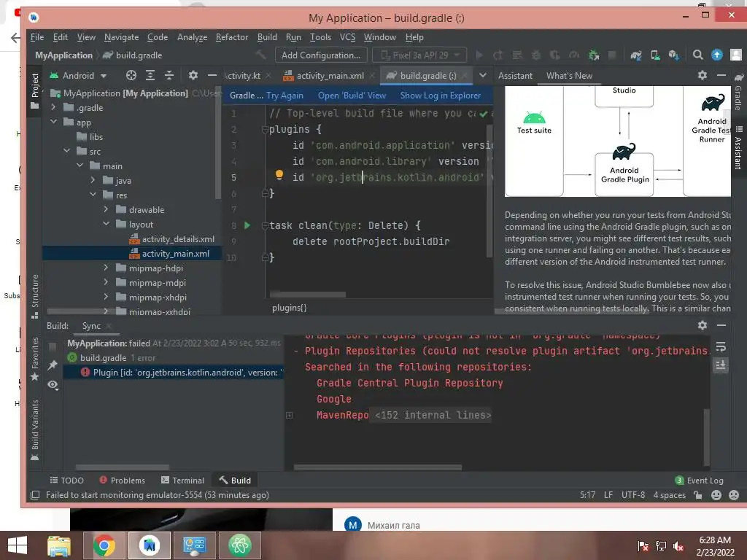The image size is (747, 560).
Task: Click the Sync Project with Gradle Files icon
Action: 636,55
